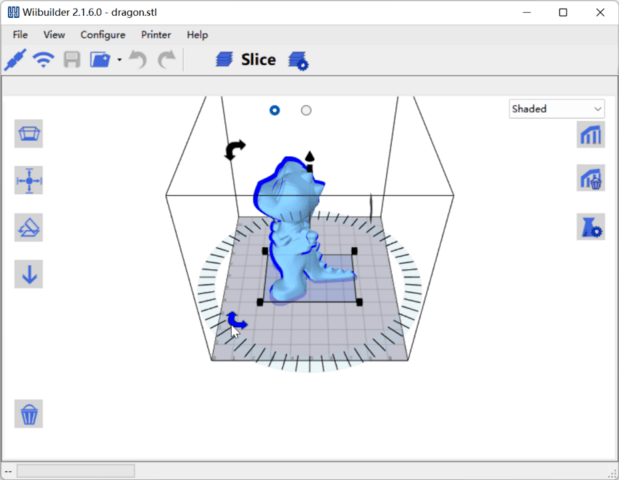Delete model using left trash icon

tap(29, 413)
